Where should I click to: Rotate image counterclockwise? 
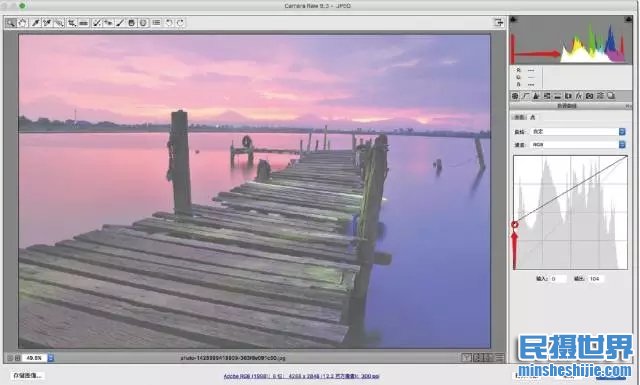pos(169,23)
